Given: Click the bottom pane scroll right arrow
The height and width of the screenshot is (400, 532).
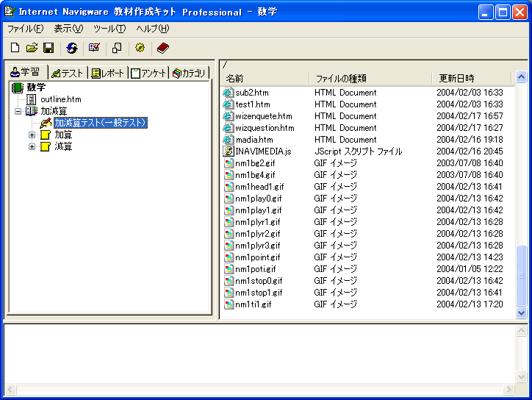Looking at the screenshot, I should click(x=508, y=389).
